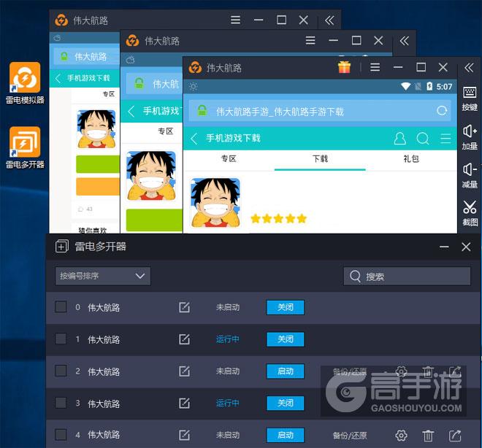The height and width of the screenshot is (448, 482).
Task: Check the box for instance 4
Action: [x=61, y=434]
